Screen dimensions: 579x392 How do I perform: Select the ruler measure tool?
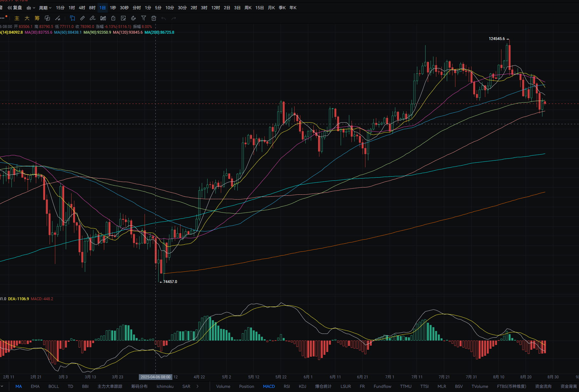tap(82, 18)
